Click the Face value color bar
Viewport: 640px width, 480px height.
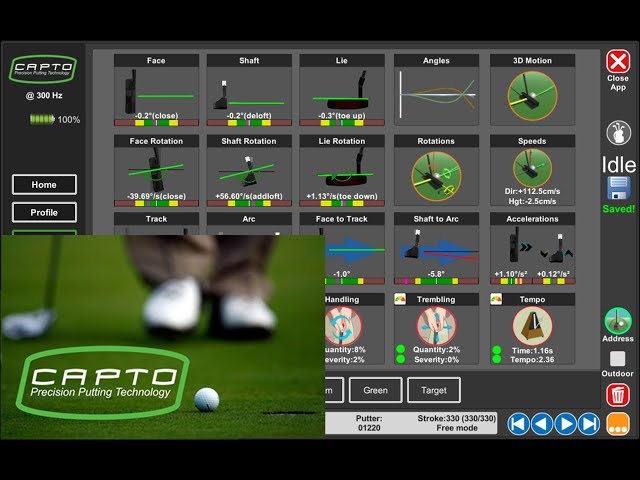[x=156, y=122]
